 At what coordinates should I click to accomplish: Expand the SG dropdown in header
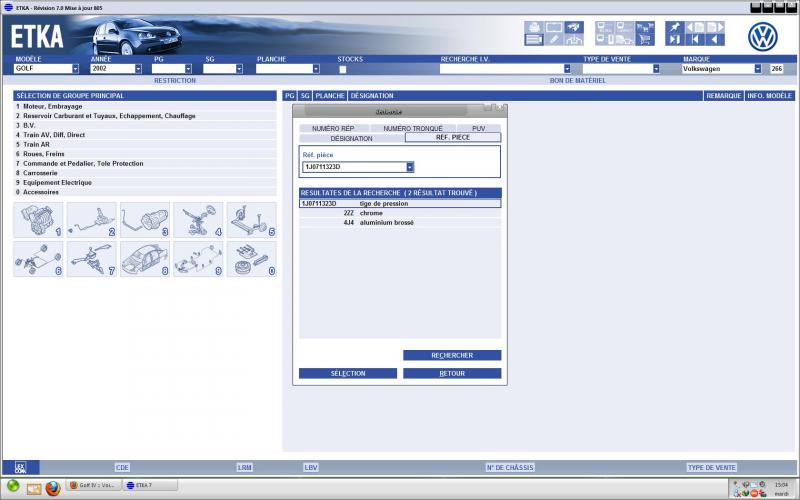[x=239, y=68]
